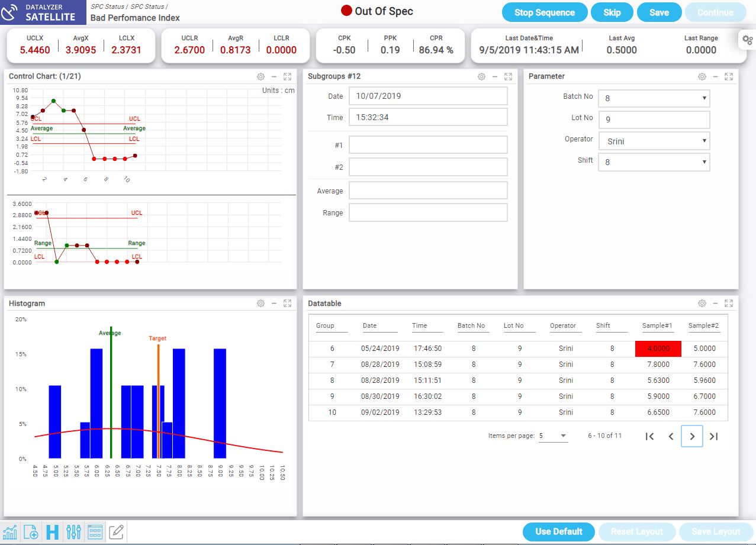Go to next datatable page
Screen dimensions: 756x545
pos(692,436)
